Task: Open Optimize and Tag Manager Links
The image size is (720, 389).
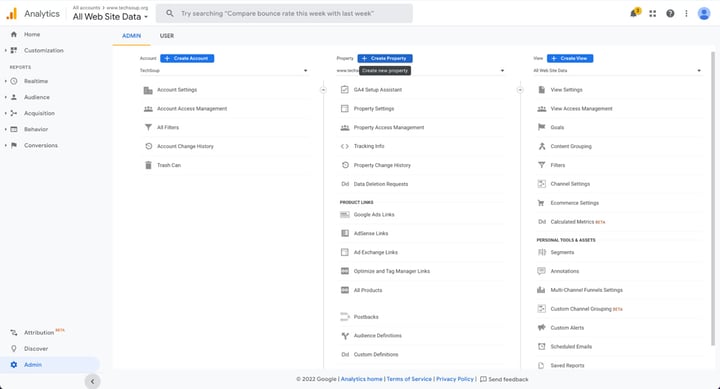Action: [x=392, y=271]
